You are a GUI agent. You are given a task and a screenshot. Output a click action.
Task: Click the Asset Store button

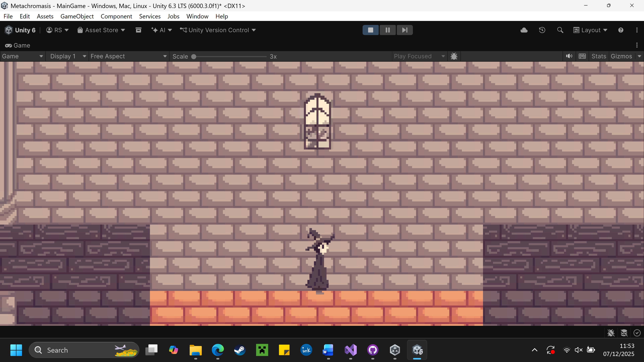click(x=101, y=30)
